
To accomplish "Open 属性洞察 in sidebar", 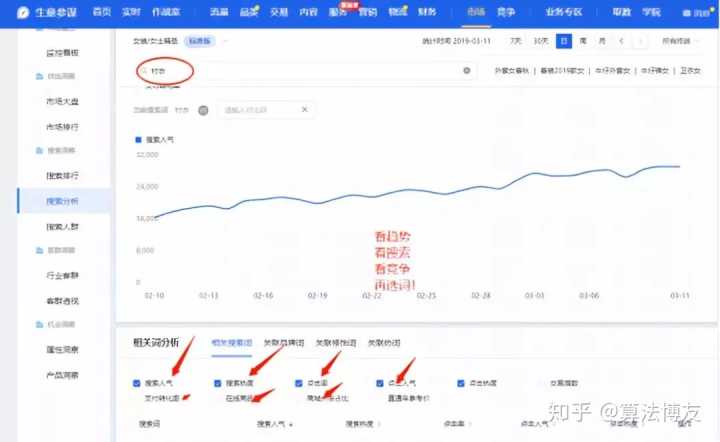I will pyautogui.click(x=62, y=350).
